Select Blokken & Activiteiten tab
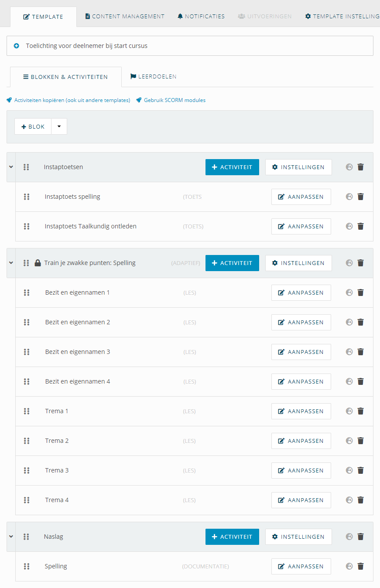Screen dimensions: 380x588 pyautogui.click(x=65, y=77)
